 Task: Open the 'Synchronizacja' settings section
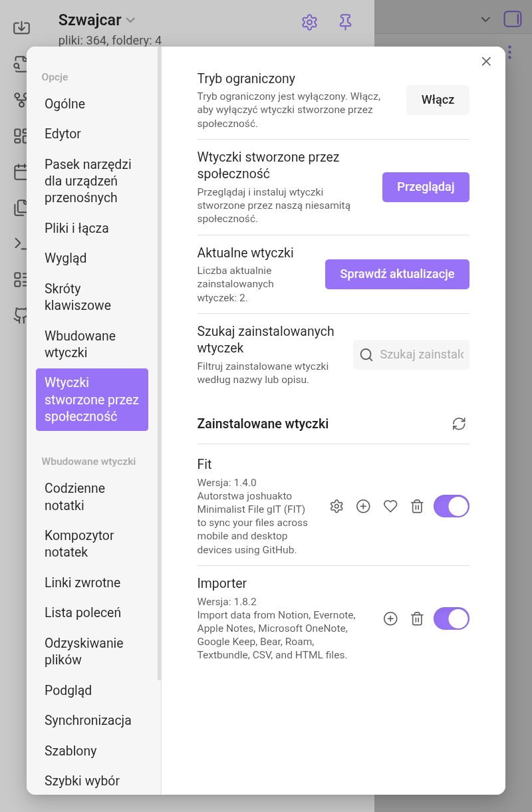tap(88, 720)
